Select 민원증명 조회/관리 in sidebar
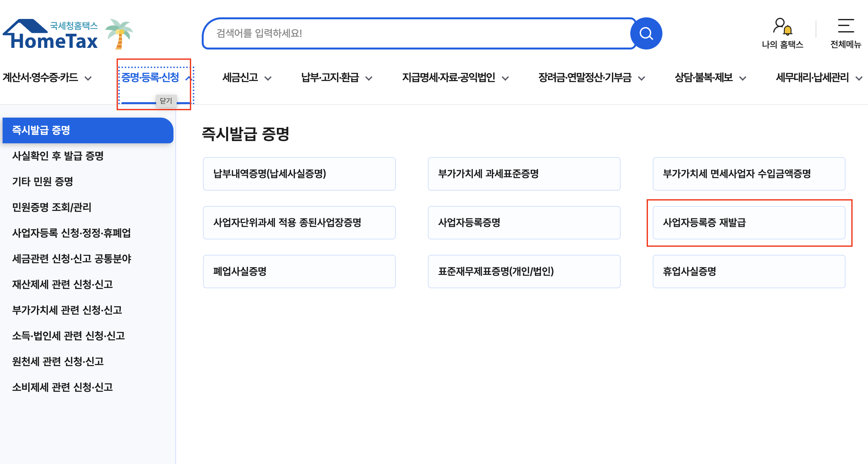 (52, 207)
